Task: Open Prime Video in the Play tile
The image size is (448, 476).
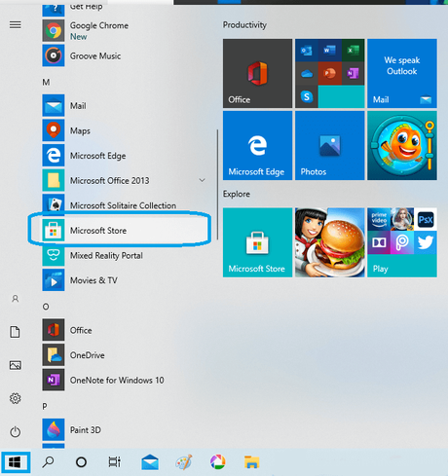Action: (x=379, y=219)
